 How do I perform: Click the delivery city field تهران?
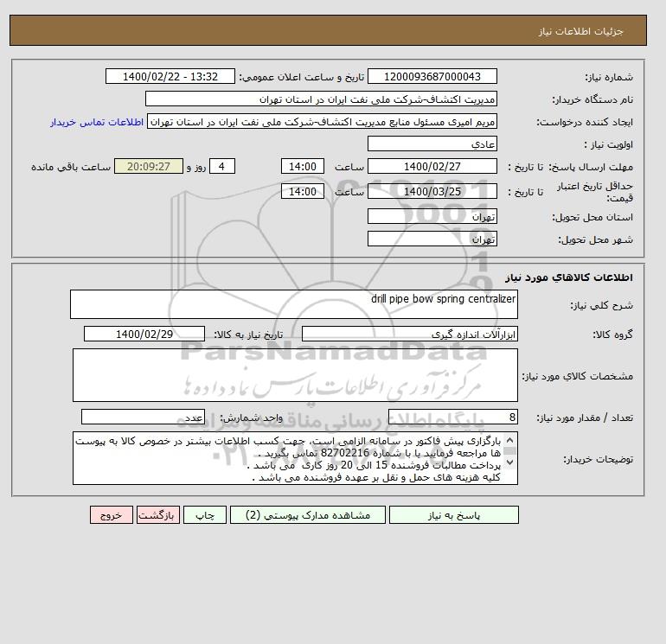pyautogui.click(x=432, y=239)
